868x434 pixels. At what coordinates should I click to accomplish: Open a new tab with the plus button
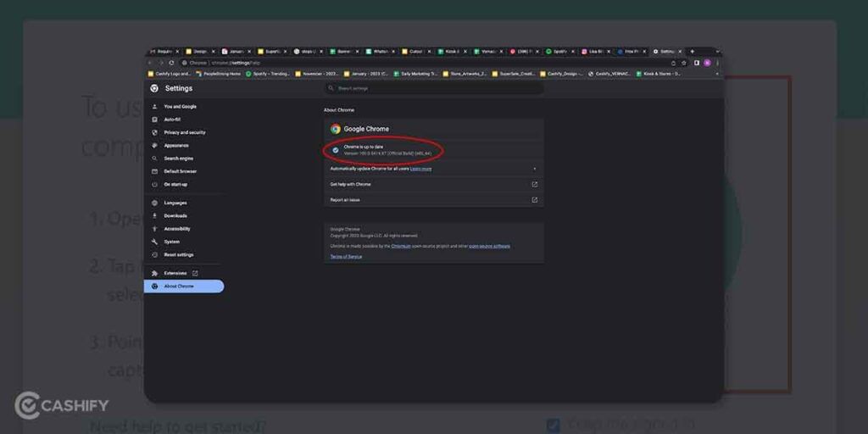click(692, 52)
